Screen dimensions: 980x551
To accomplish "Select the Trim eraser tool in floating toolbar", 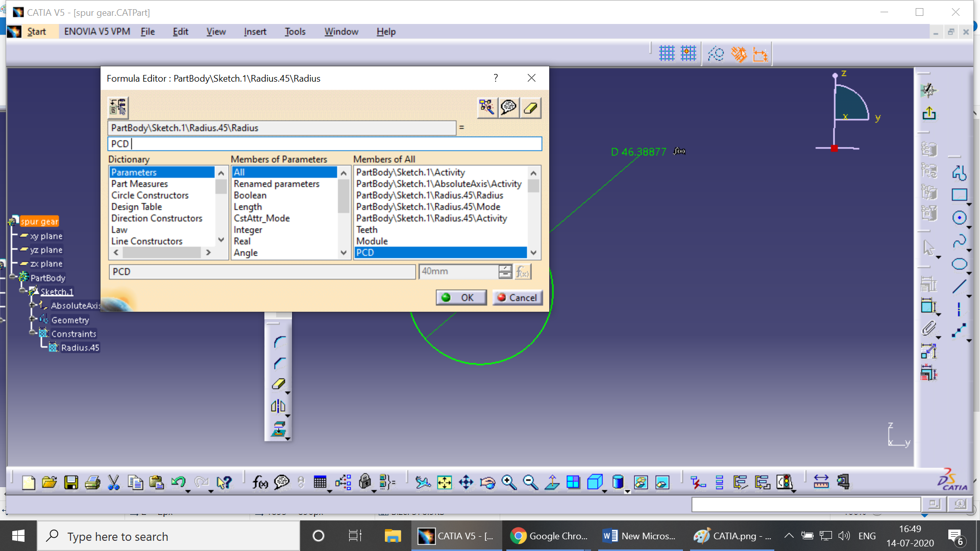I will 278,384.
